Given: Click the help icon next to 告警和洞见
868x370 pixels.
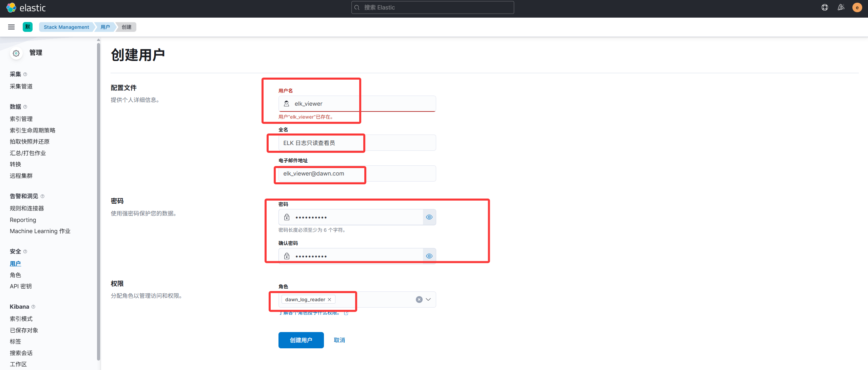Looking at the screenshot, I should pyautogui.click(x=42, y=196).
